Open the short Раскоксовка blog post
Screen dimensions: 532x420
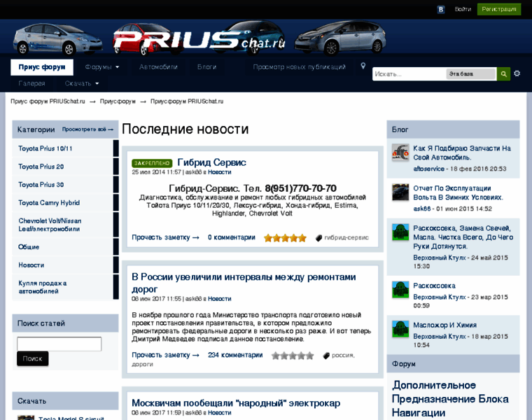[x=434, y=286]
